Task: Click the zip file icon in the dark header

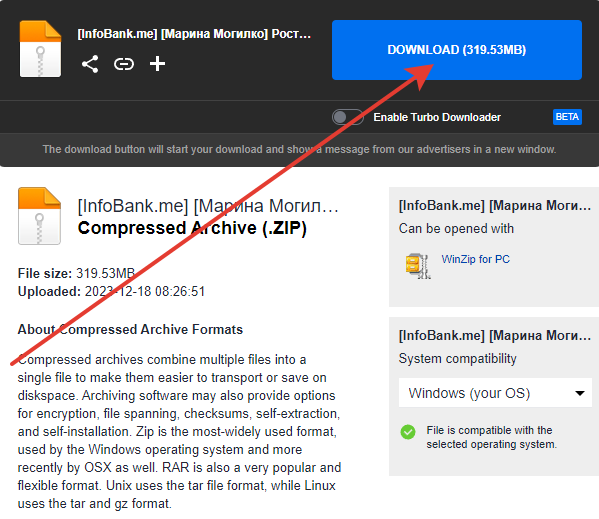Action: click(40, 49)
